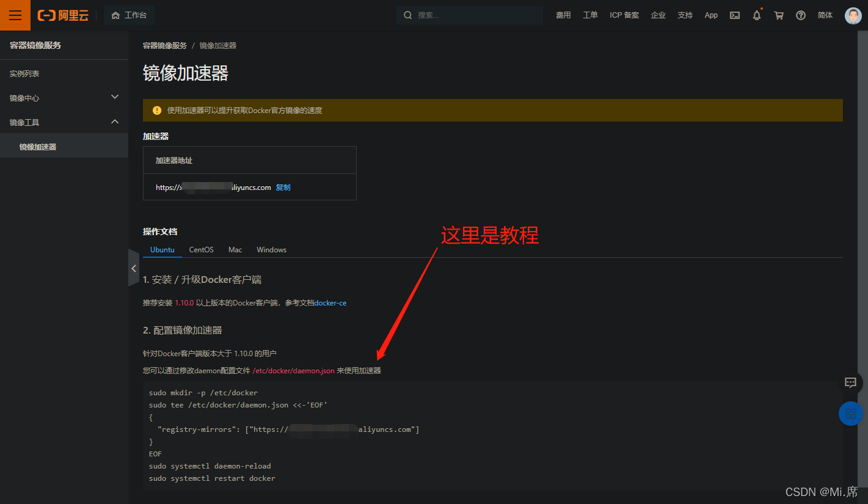Copy the accelerator address via 复制
Image resolution: width=868 pixels, height=504 pixels.
click(x=283, y=188)
